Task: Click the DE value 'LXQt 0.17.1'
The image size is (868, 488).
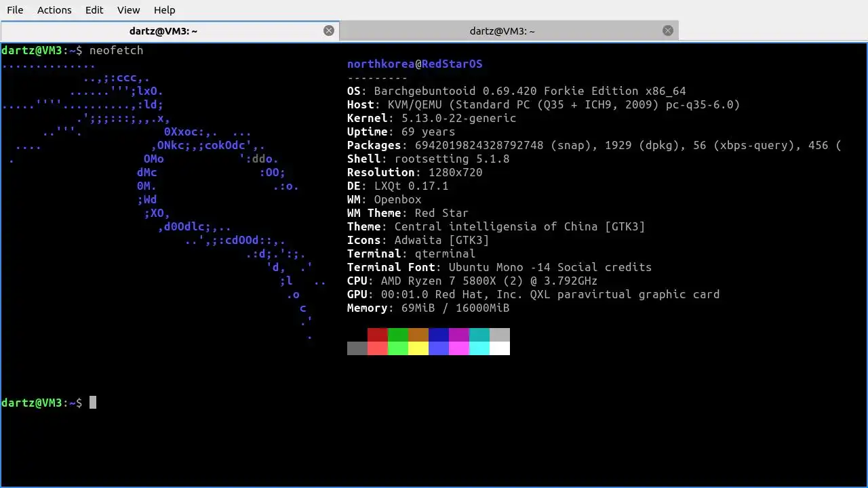Action: click(x=411, y=186)
